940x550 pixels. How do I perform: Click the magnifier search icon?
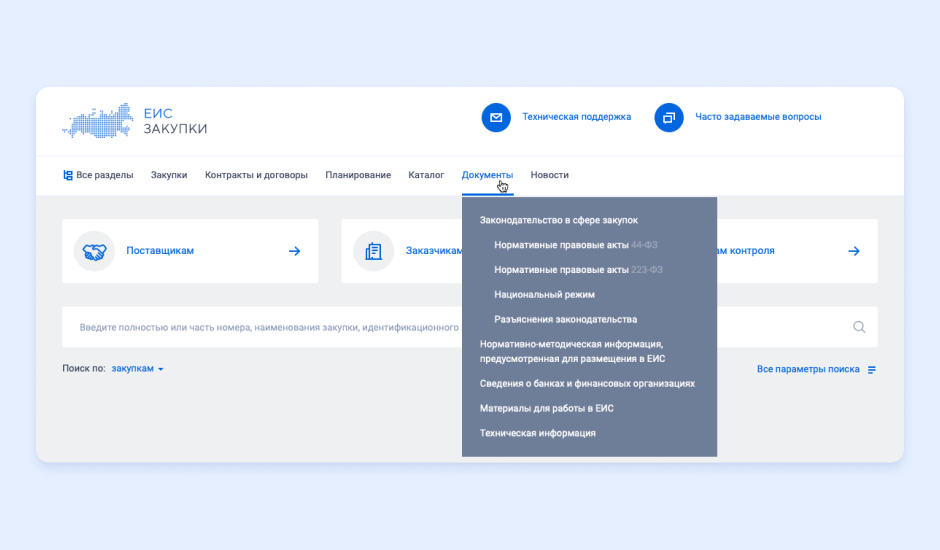859,327
